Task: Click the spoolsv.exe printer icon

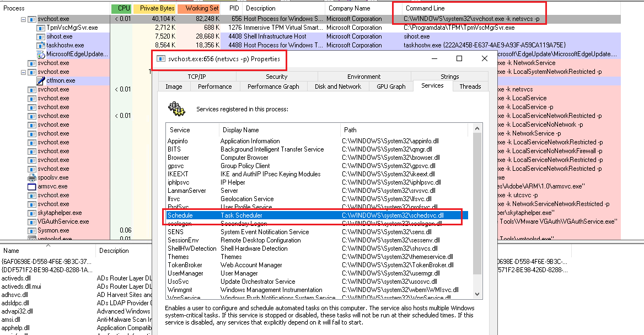Action: tap(32, 177)
